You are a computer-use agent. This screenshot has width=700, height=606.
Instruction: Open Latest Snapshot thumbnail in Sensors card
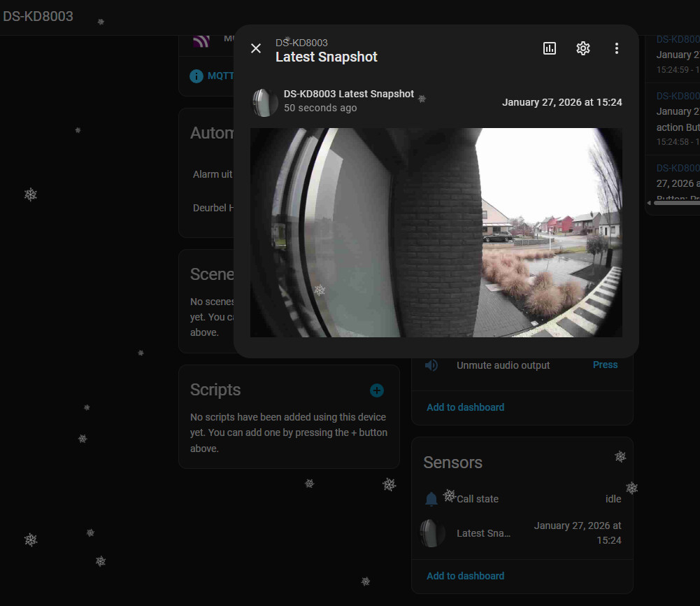pyautogui.click(x=433, y=533)
